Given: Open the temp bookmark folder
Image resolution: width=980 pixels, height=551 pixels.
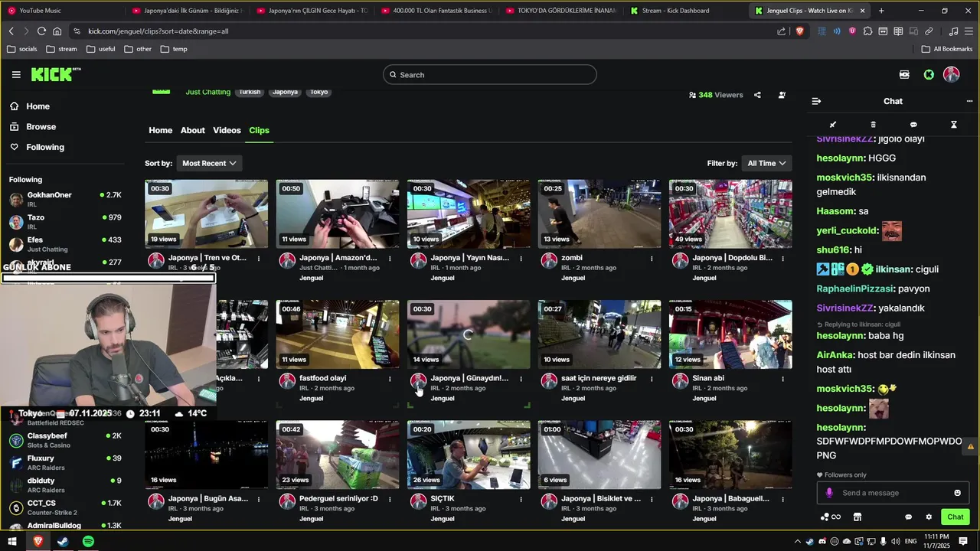Looking at the screenshot, I should tap(174, 49).
